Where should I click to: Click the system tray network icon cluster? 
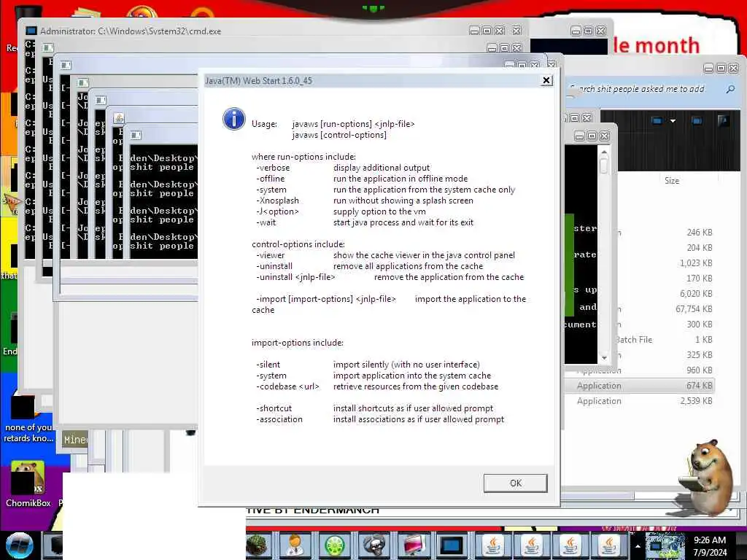coord(665,546)
